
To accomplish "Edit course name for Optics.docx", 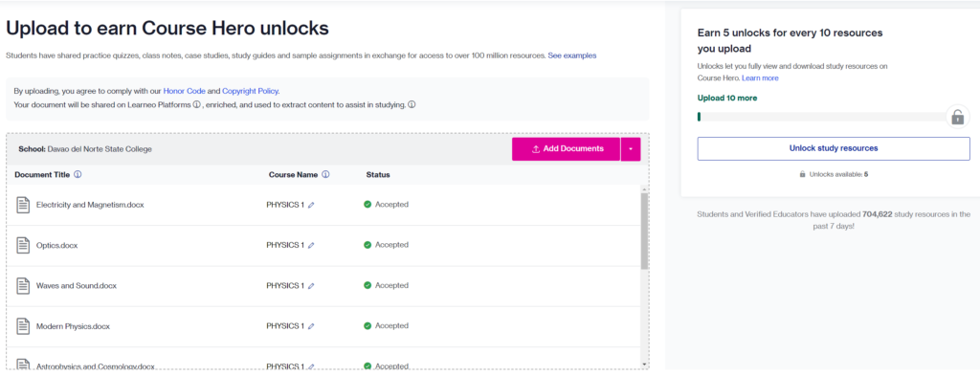I will [311, 246].
